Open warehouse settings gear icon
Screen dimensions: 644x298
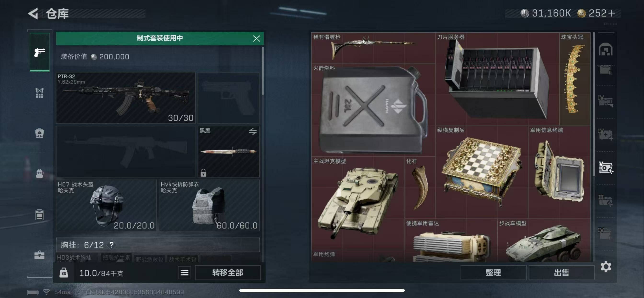pos(606,267)
